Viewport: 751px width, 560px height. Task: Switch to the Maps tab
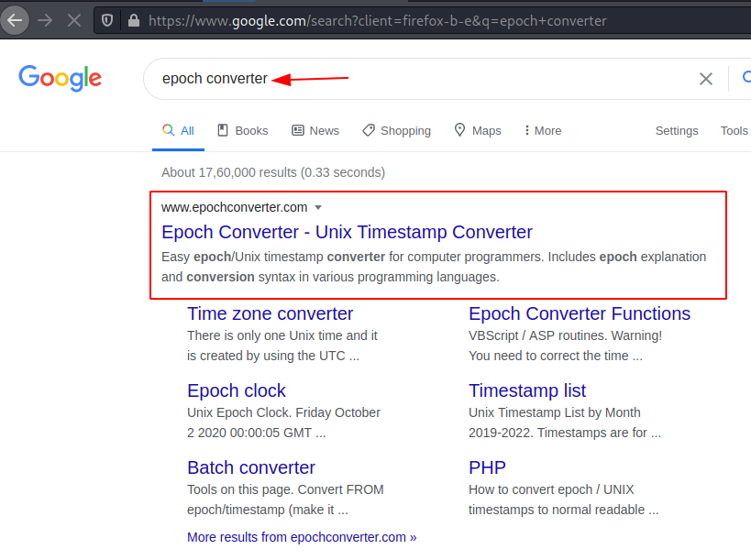tap(478, 131)
